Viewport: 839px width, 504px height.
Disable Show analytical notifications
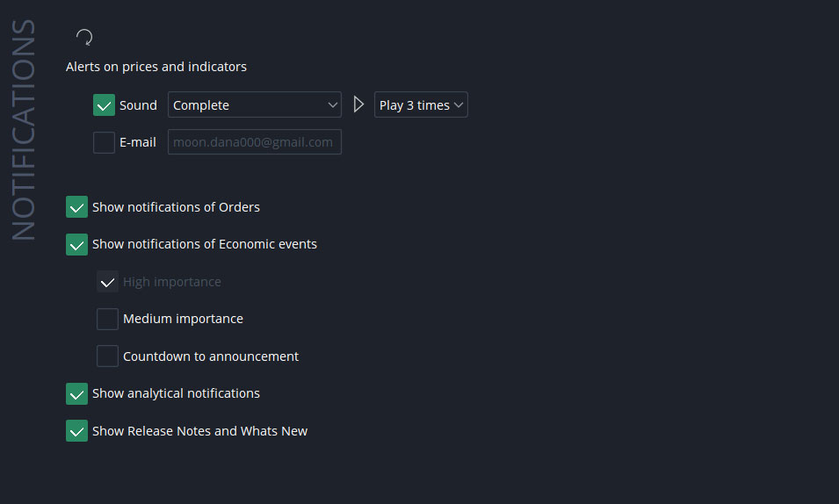pyautogui.click(x=77, y=393)
